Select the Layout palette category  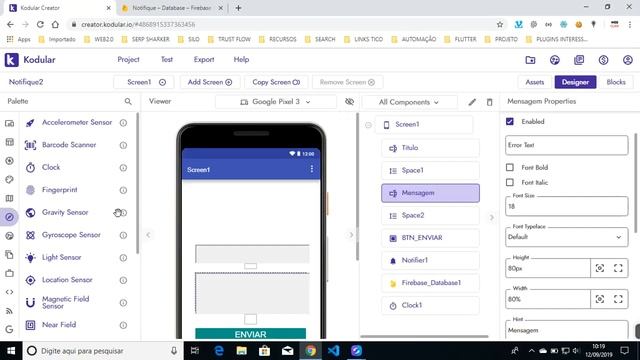coord(9,142)
